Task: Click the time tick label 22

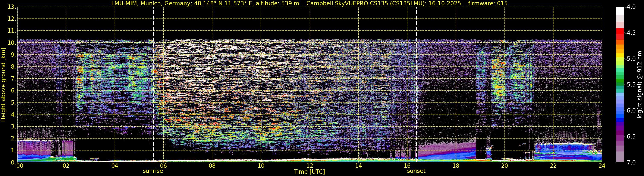Action: tap(553, 166)
